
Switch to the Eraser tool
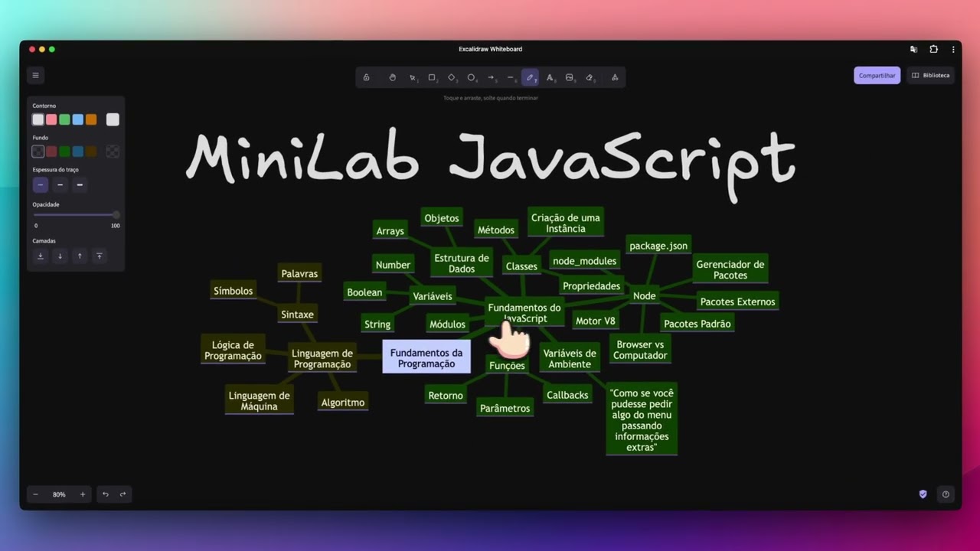point(590,77)
